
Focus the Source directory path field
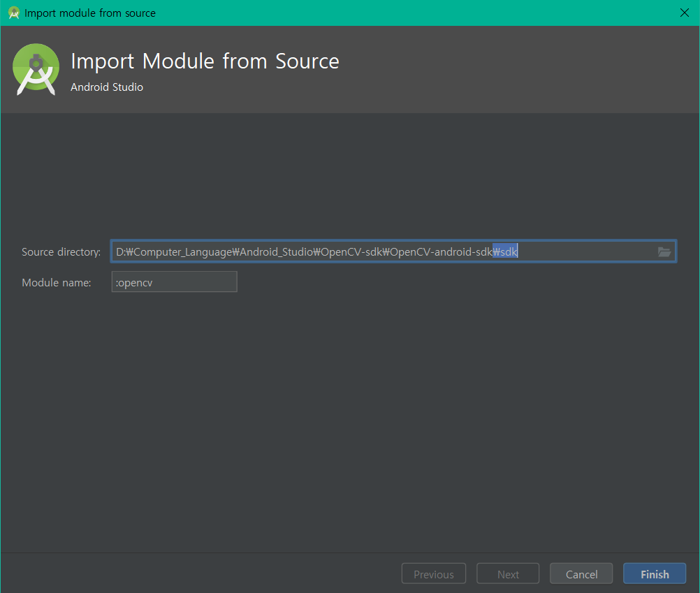[394, 251]
